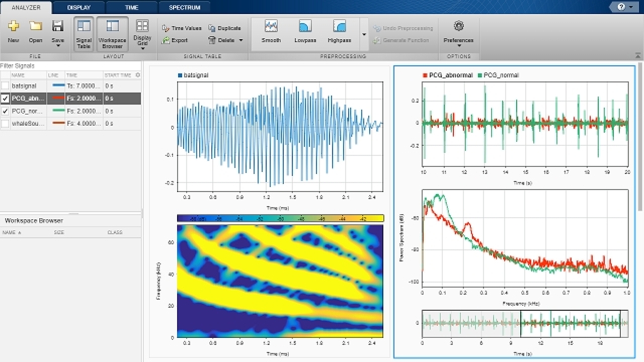The height and width of the screenshot is (362, 644).
Task: Click the Filter Signals input field
Action: (x=70, y=66)
